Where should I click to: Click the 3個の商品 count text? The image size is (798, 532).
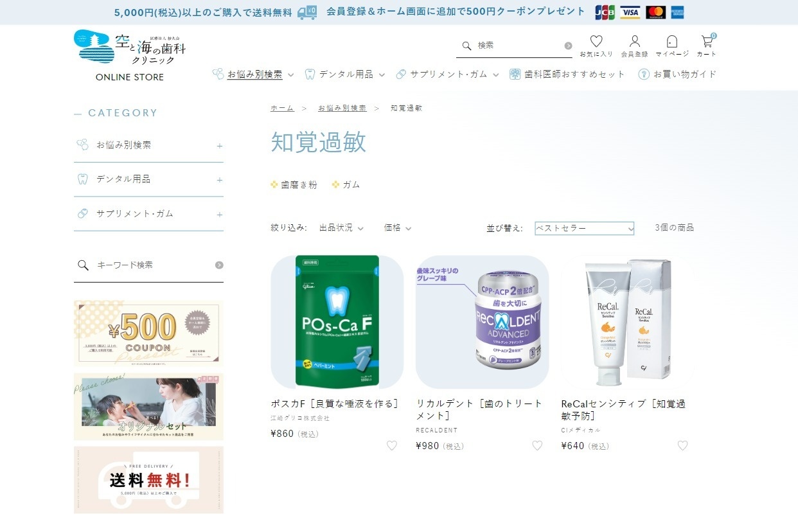pyautogui.click(x=675, y=227)
